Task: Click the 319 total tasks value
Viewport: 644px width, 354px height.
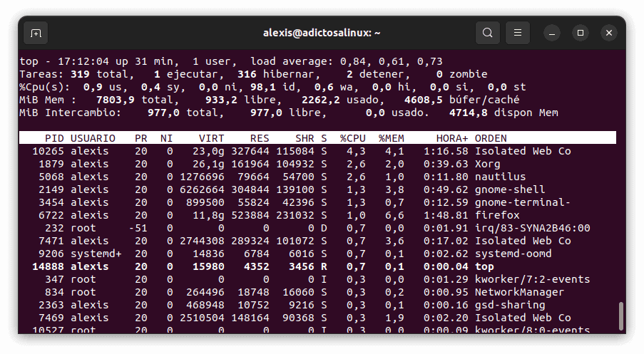Action: click(80, 74)
